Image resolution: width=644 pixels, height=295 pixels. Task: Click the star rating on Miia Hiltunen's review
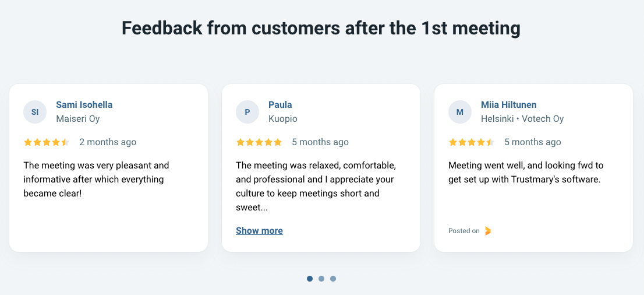tap(472, 142)
